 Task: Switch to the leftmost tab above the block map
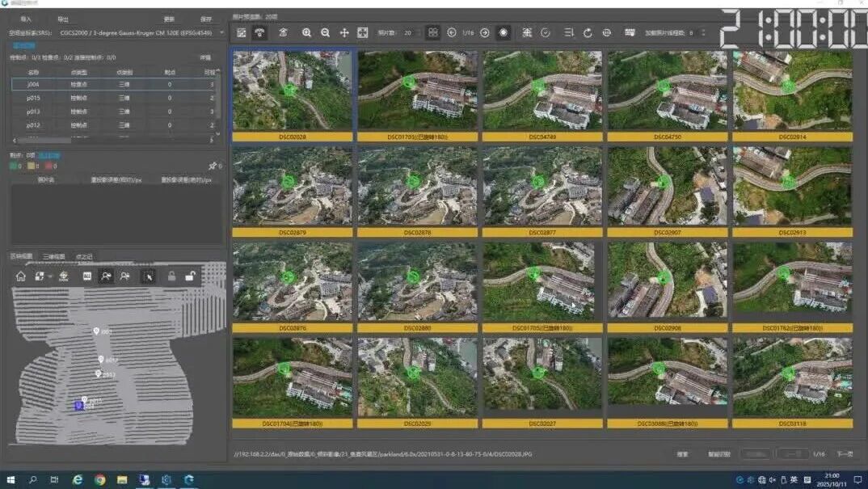coord(22,256)
